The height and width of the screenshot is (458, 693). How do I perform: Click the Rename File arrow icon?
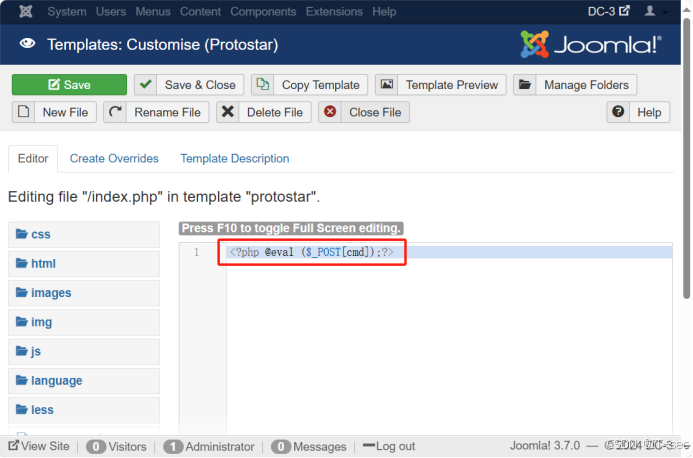[115, 111]
